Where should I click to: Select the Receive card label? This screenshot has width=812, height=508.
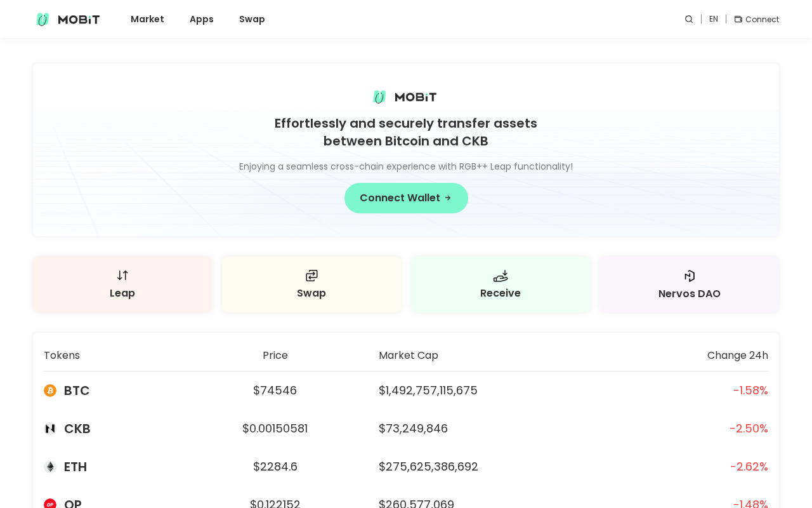pyautogui.click(x=501, y=293)
